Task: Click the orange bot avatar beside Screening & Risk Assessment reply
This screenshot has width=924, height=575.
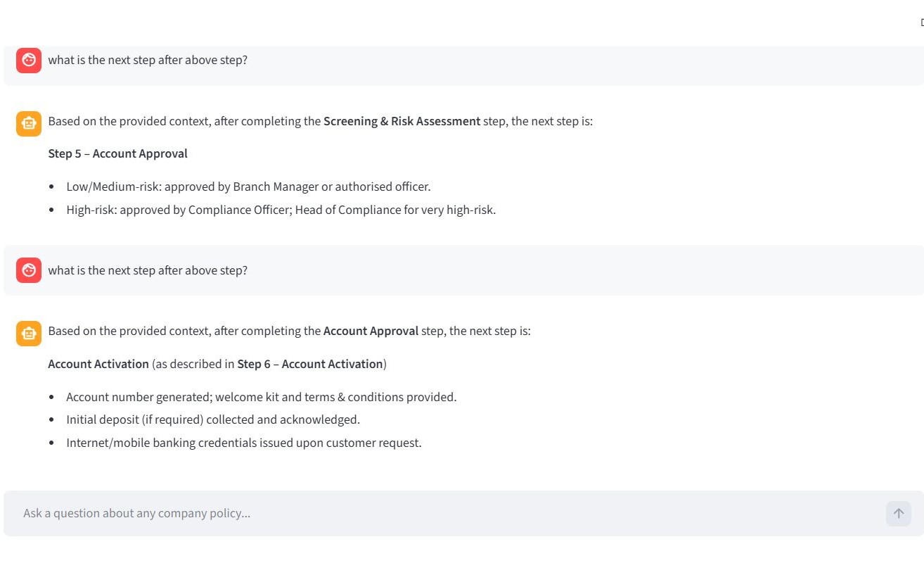Action: click(29, 123)
